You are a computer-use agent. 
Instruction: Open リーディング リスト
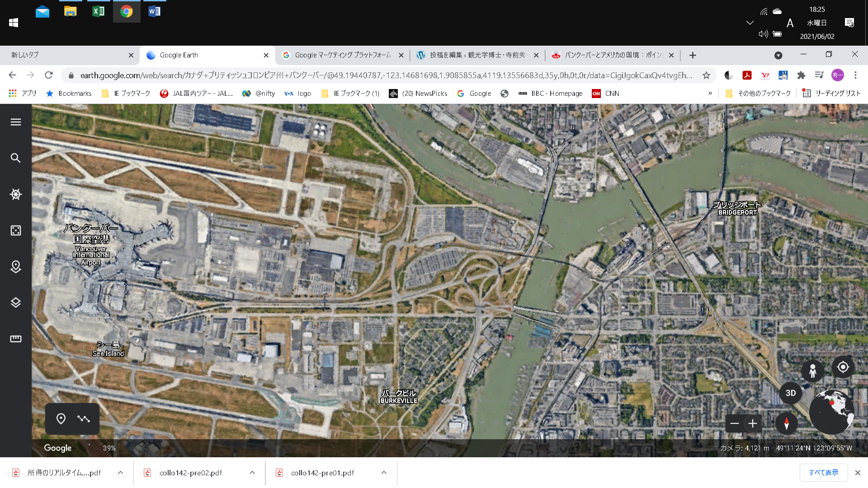pos(831,94)
